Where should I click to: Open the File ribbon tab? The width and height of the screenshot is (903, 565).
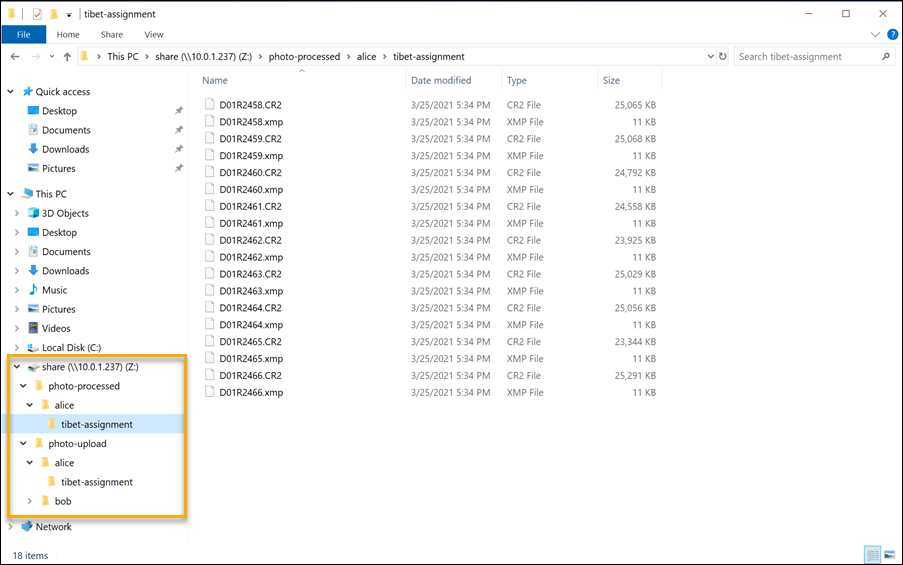click(x=24, y=35)
